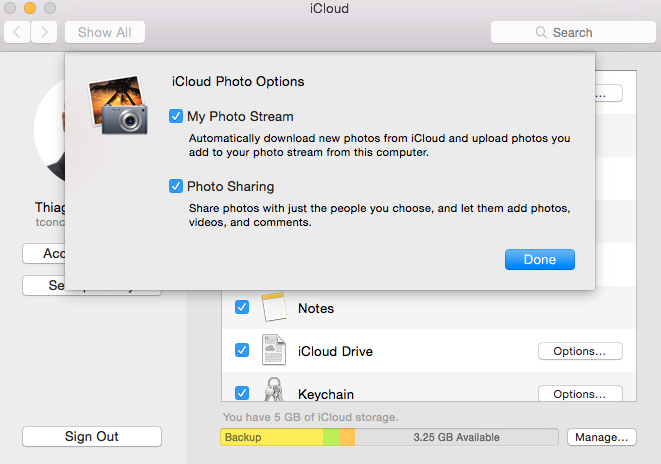Click the magnifying glass search icon
The height and width of the screenshot is (464, 661).
click(x=541, y=32)
